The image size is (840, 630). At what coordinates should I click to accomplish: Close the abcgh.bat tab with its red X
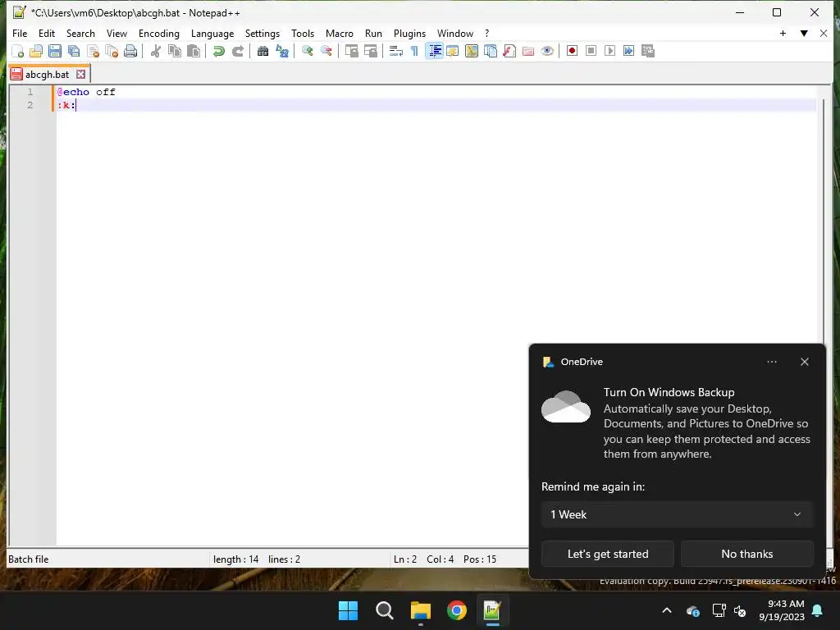81,75
